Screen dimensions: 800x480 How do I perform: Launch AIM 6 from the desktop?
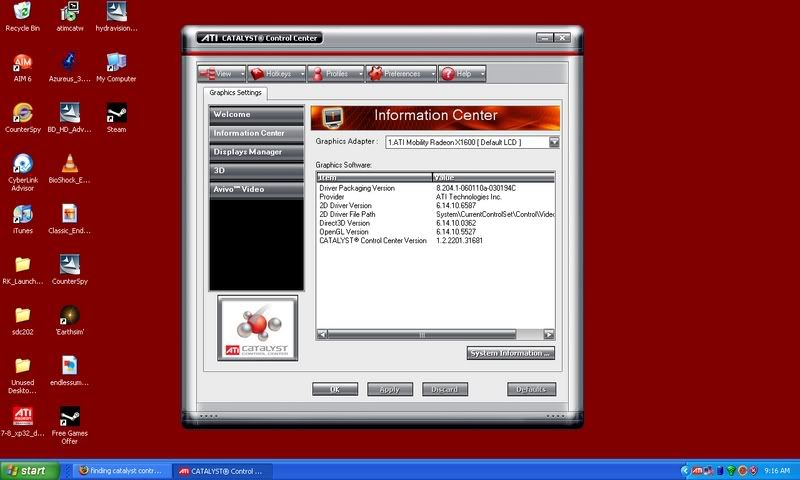[x=22, y=67]
